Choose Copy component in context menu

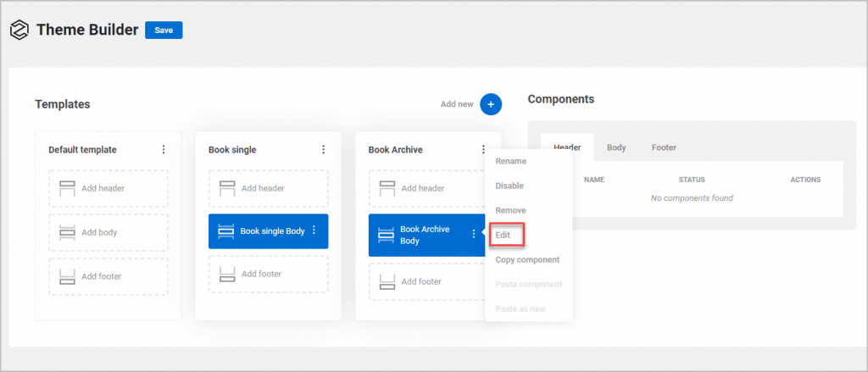click(527, 259)
